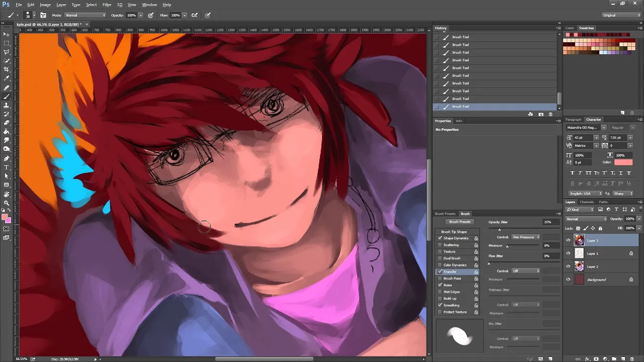Hide Layer 2 with its eye icon
The width and height of the screenshot is (644, 362).
pos(569,266)
